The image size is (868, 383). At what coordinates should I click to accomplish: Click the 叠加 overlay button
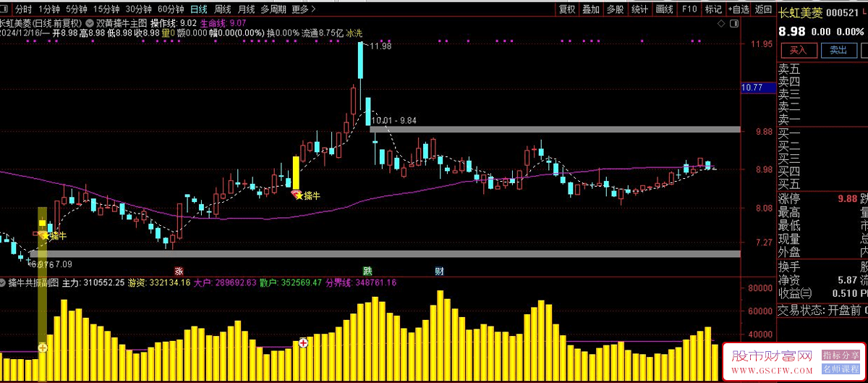tap(591, 9)
